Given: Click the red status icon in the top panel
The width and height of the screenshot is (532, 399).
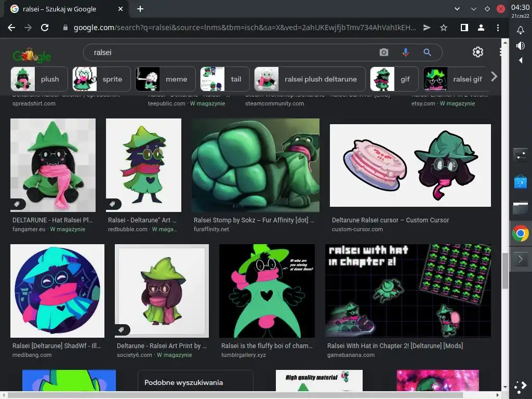Looking at the screenshot, I should pos(501,9).
